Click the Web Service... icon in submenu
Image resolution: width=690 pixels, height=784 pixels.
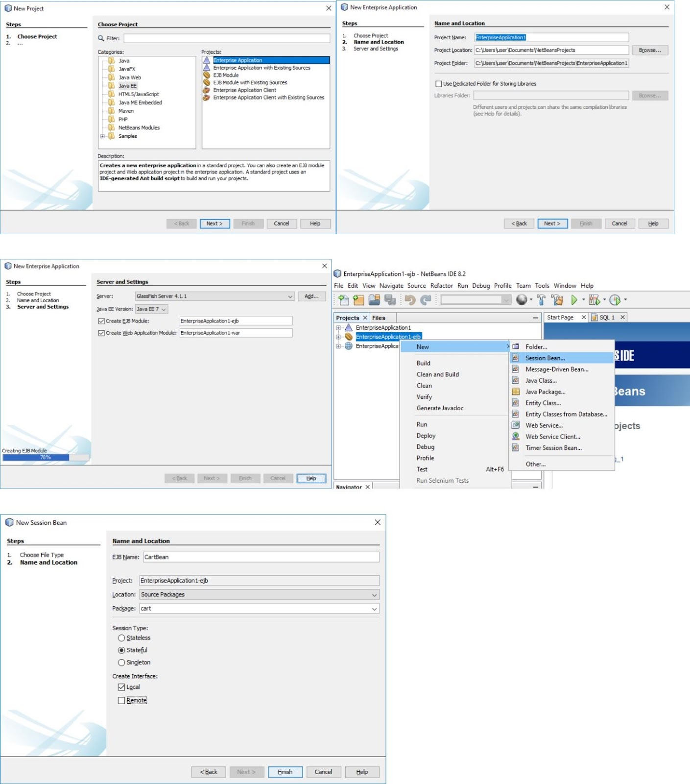click(516, 425)
